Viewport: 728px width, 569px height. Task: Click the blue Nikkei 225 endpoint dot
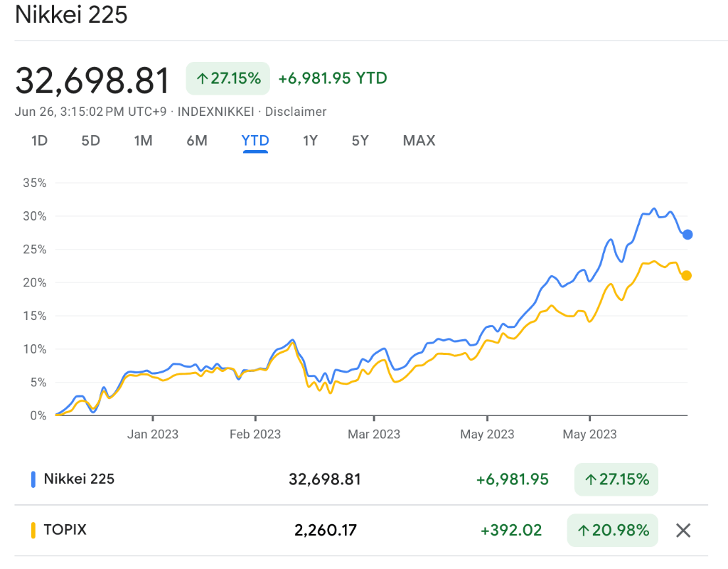tap(687, 235)
